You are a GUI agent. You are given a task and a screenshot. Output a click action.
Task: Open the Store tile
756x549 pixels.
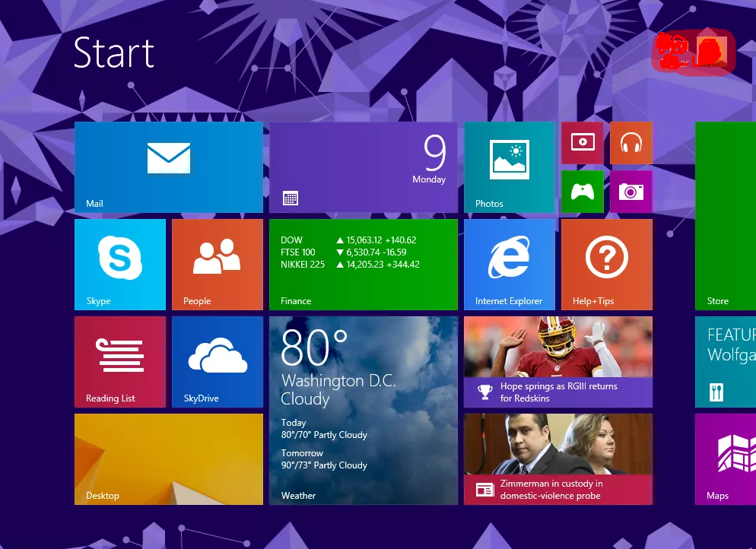726,216
